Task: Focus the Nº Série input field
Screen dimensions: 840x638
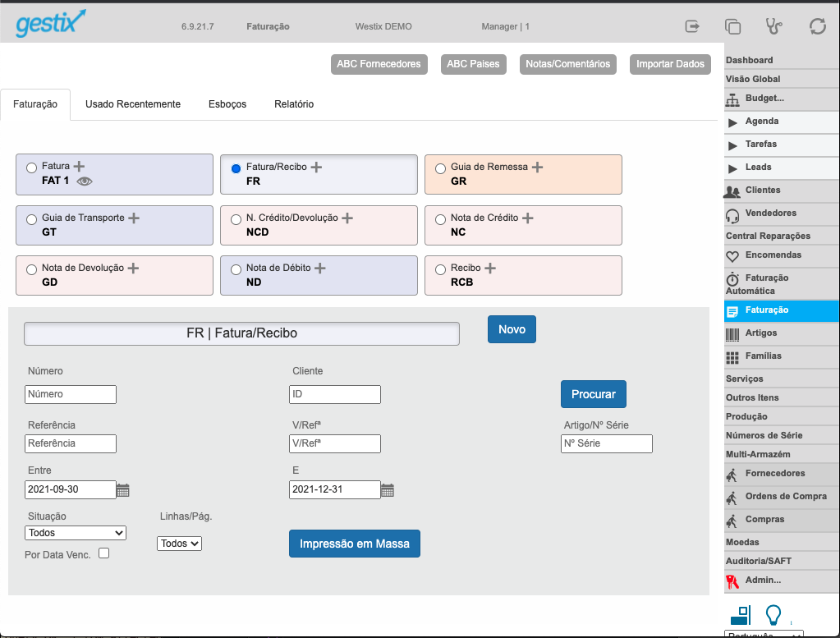Action: 607,443
